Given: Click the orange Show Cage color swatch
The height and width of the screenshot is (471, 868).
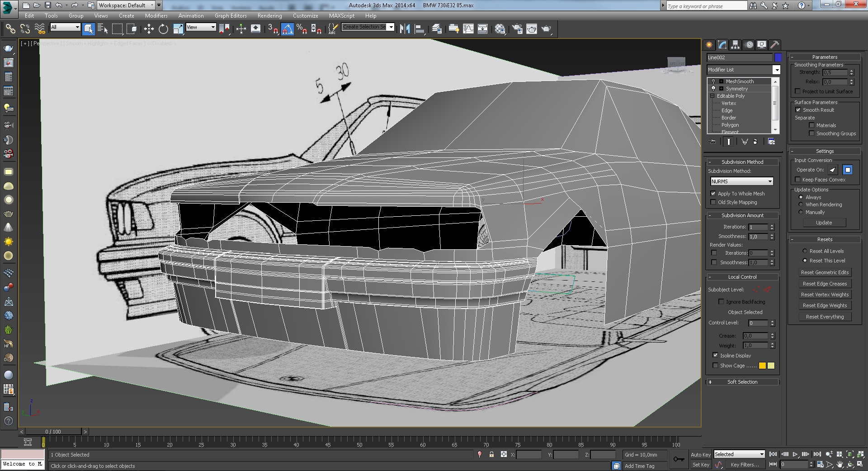Looking at the screenshot, I should coord(762,366).
